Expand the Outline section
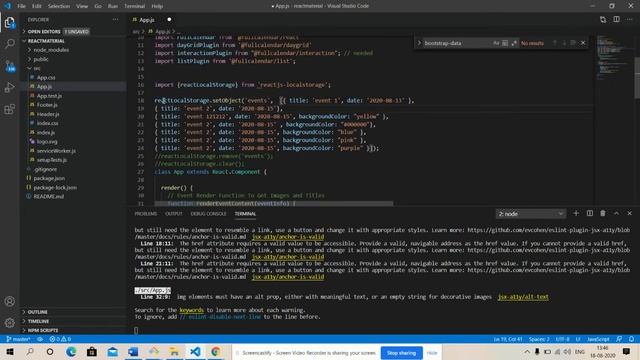The width and height of the screenshot is (640, 360). [x=38, y=312]
